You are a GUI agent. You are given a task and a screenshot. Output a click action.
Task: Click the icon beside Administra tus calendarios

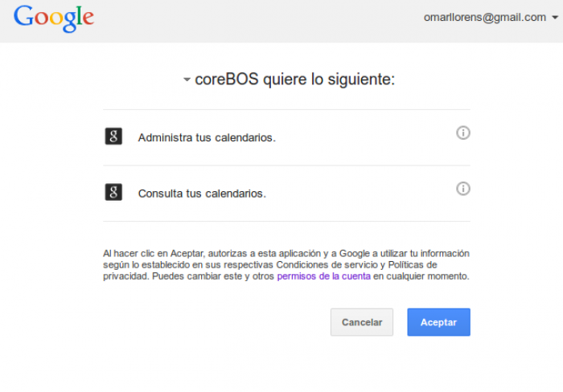click(x=113, y=137)
